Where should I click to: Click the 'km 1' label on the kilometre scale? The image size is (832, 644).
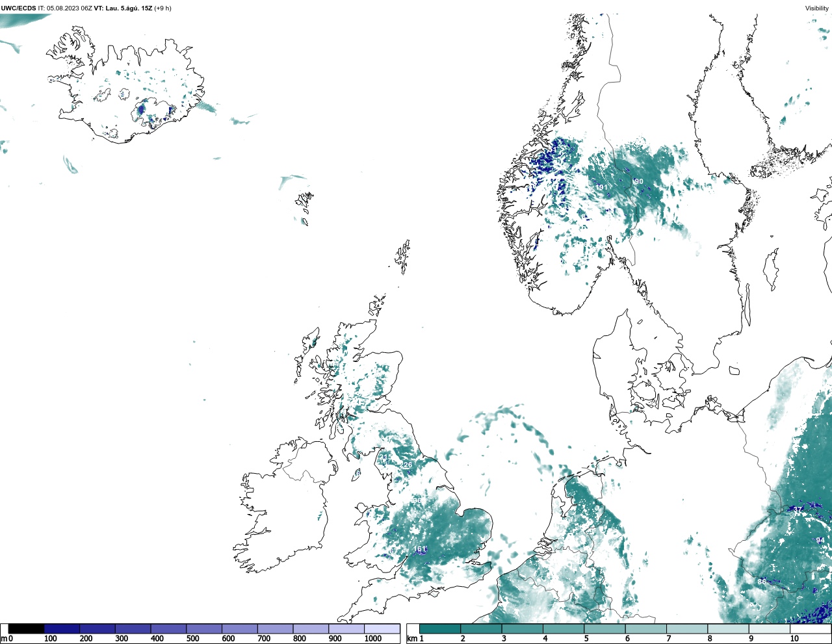point(415,639)
